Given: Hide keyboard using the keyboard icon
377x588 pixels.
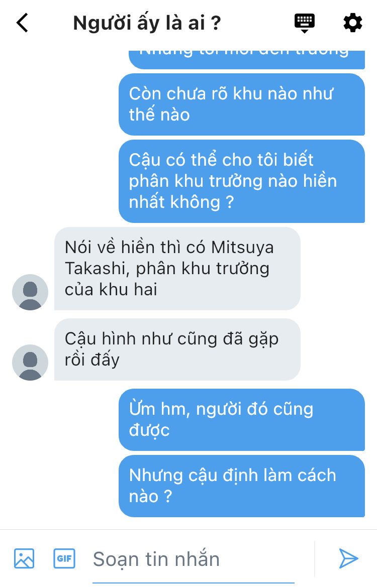Looking at the screenshot, I should (304, 23).
